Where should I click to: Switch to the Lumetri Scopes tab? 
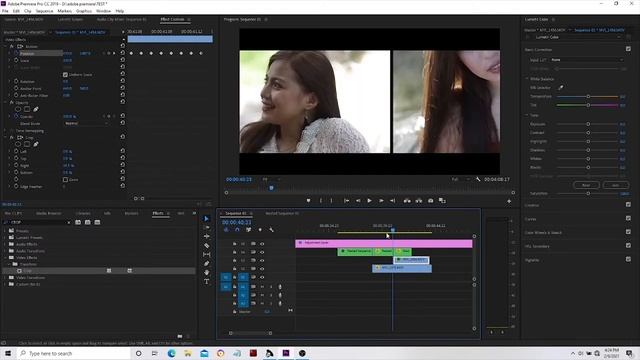click(x=70, y=19)
